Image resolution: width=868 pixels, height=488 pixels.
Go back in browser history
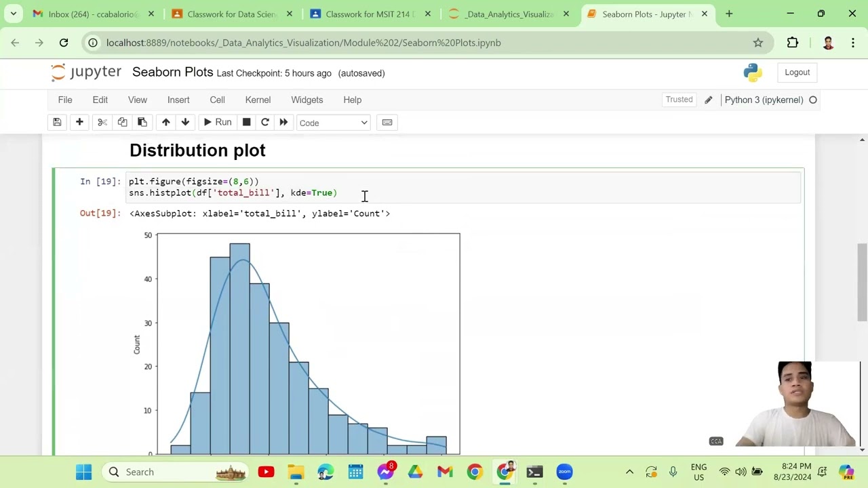click(x=15, y=43)
